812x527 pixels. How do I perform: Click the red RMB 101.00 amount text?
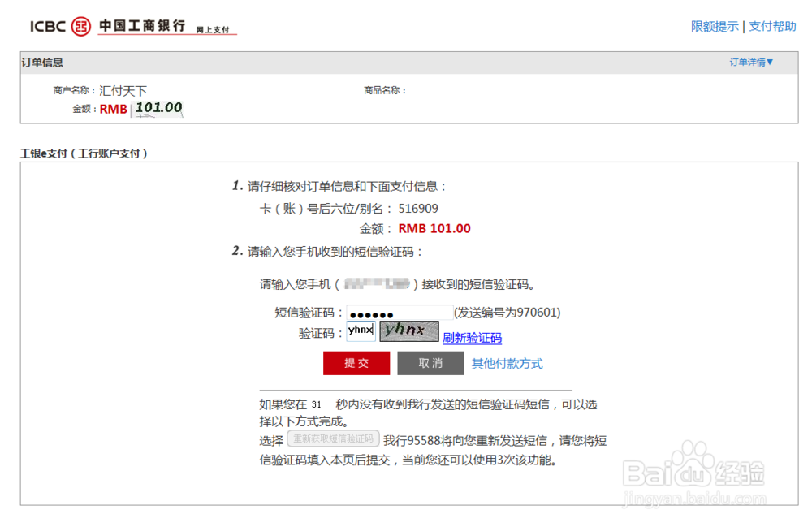click(434, 228)
